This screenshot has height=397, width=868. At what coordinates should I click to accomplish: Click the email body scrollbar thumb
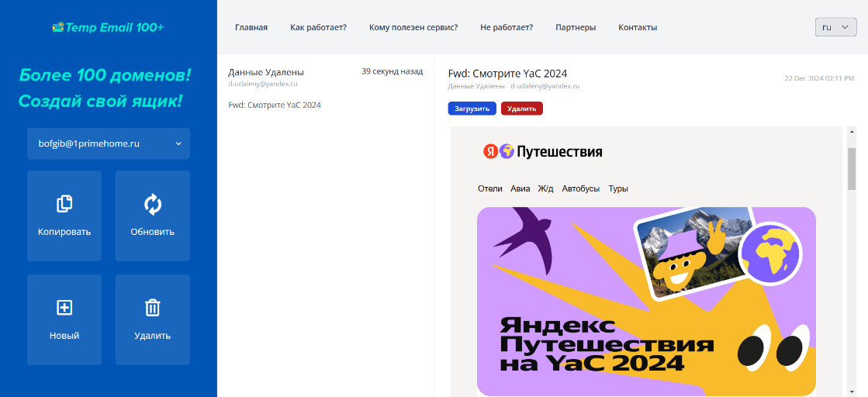pos(852,169)
